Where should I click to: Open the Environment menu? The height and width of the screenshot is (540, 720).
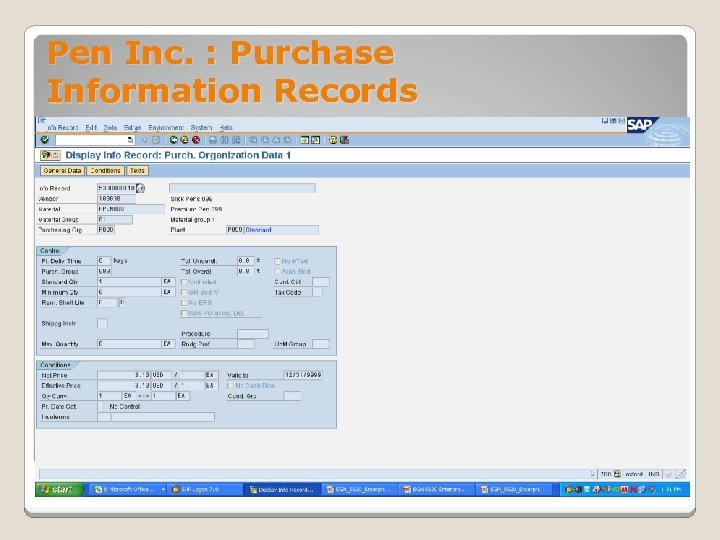[166, 128]
